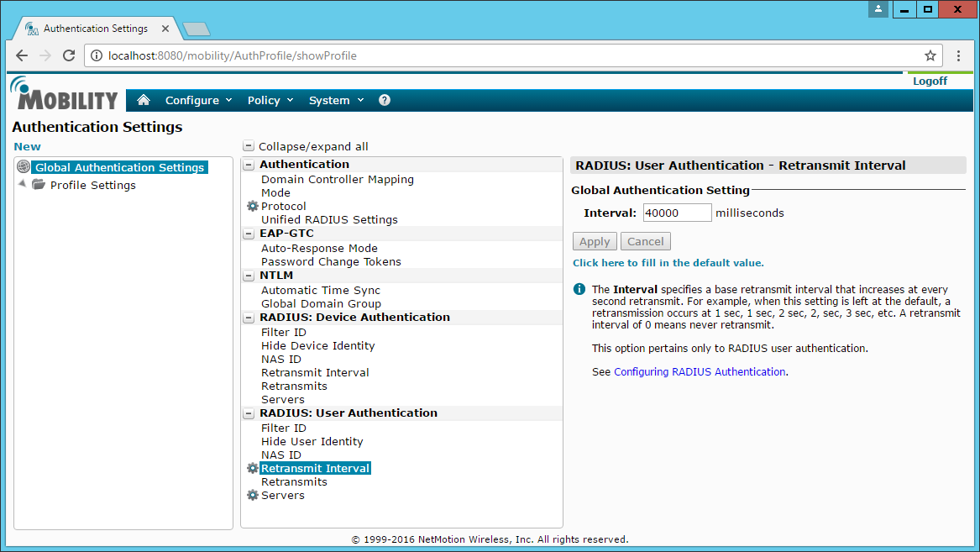Open Configuring RADIUS Authentication link

point(700,371)
